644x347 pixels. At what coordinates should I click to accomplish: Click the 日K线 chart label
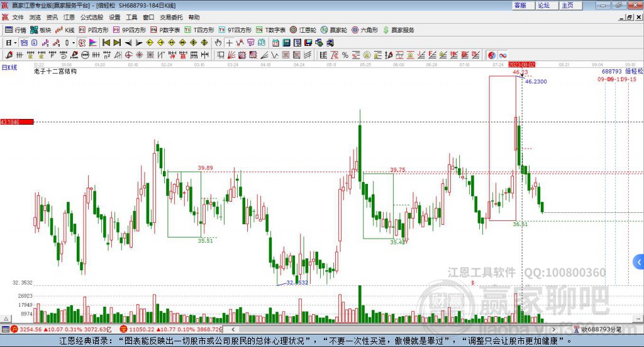9,67
